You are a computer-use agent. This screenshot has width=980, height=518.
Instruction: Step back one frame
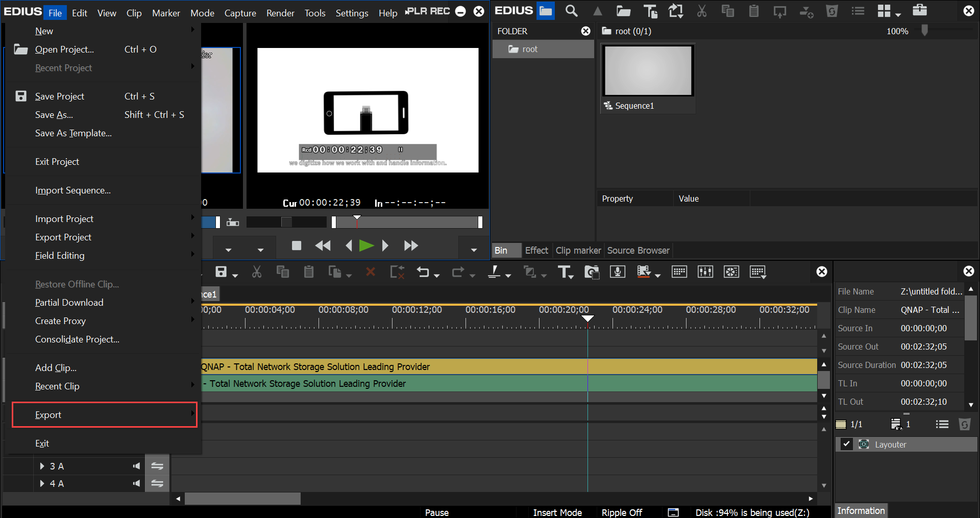point(349,245)
